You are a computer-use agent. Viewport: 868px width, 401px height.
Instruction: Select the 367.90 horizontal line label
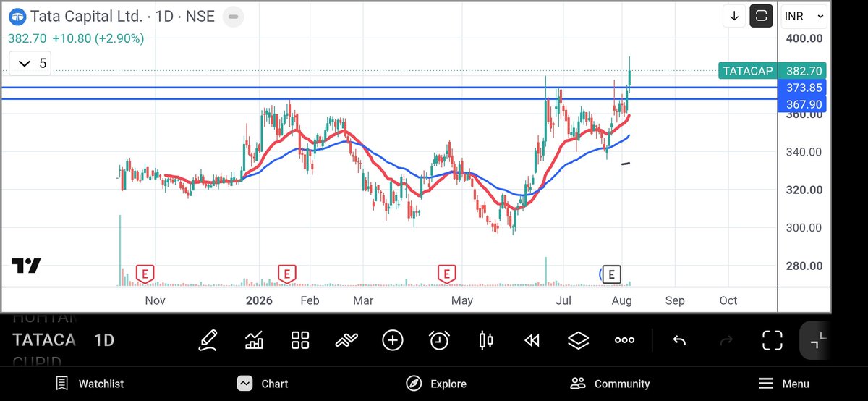804,105
